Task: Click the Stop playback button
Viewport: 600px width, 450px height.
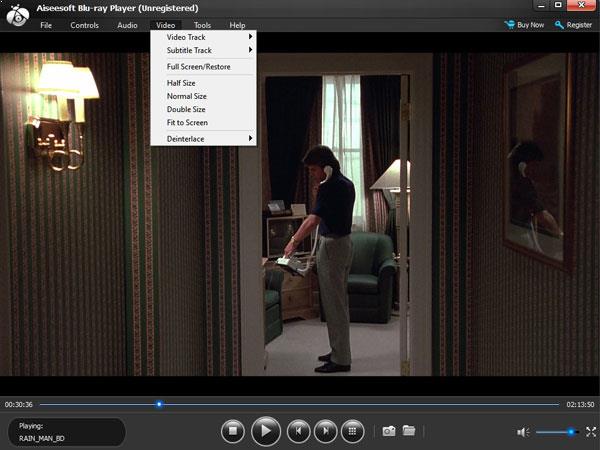Action: click(233, 431)
